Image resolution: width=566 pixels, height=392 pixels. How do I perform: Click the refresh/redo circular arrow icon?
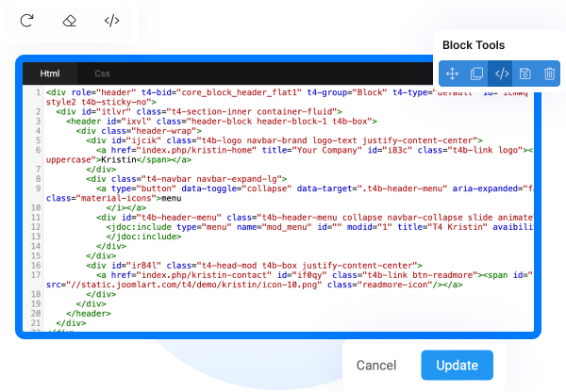point(26,21)
